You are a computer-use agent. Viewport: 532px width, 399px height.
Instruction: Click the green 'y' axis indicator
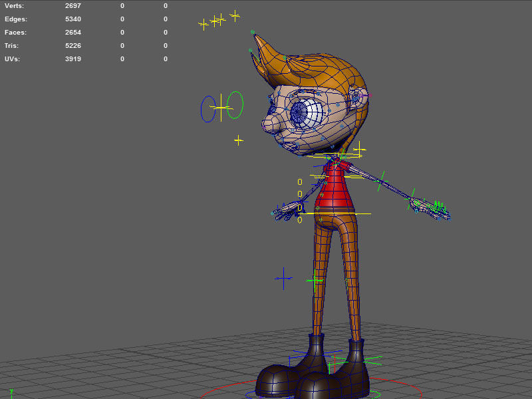(x=11, y=392)
